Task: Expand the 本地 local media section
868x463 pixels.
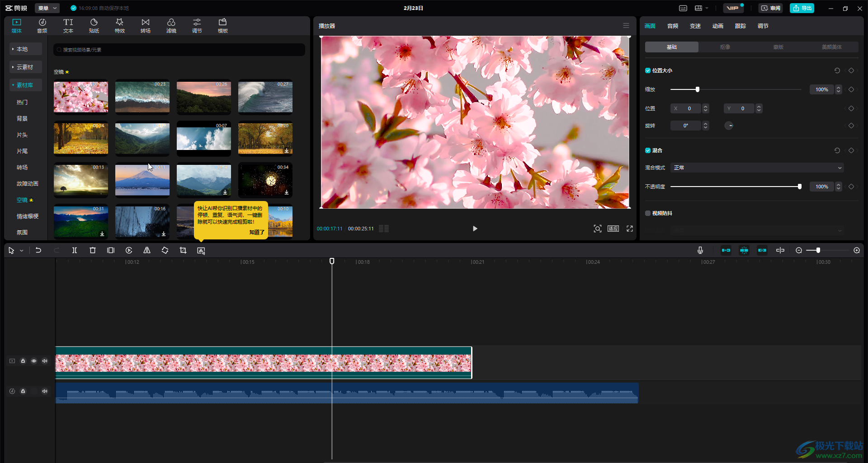Action: 26,49
